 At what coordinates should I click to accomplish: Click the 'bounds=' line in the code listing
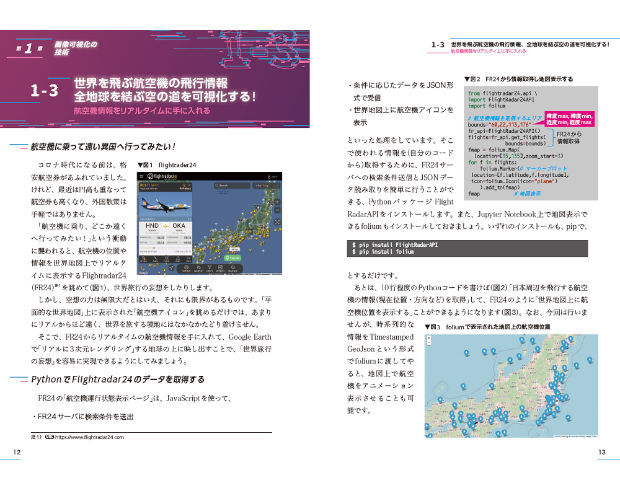(x=499, y=125)
